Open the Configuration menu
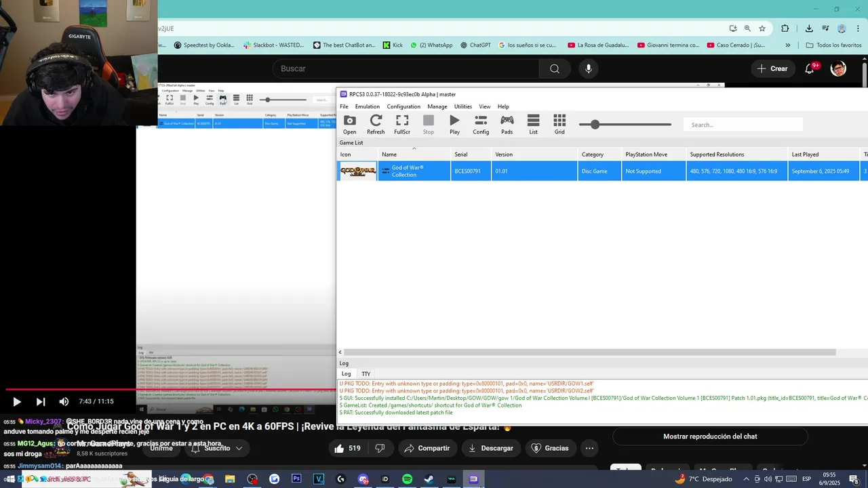 [x=403, y=106]
